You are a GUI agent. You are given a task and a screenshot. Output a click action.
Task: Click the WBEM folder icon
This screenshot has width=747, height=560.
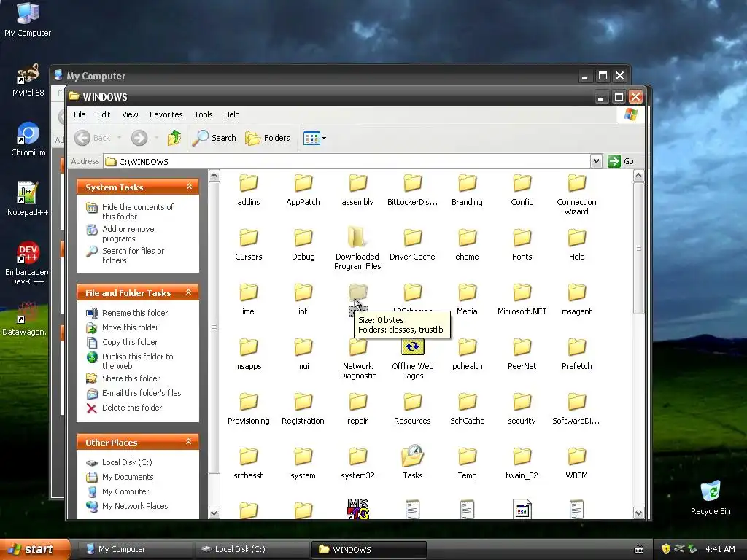tap(576, 456)
